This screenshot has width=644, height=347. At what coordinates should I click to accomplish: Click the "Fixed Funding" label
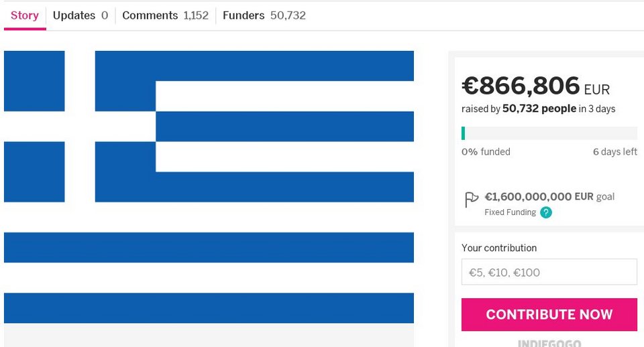click(510, 212)
